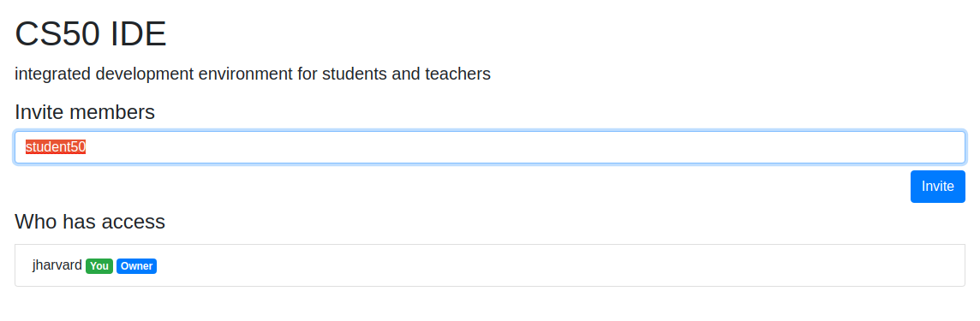Click the Who has access heading
The width and height of the screenshot is (980, 321).
[x=90, y=222]
